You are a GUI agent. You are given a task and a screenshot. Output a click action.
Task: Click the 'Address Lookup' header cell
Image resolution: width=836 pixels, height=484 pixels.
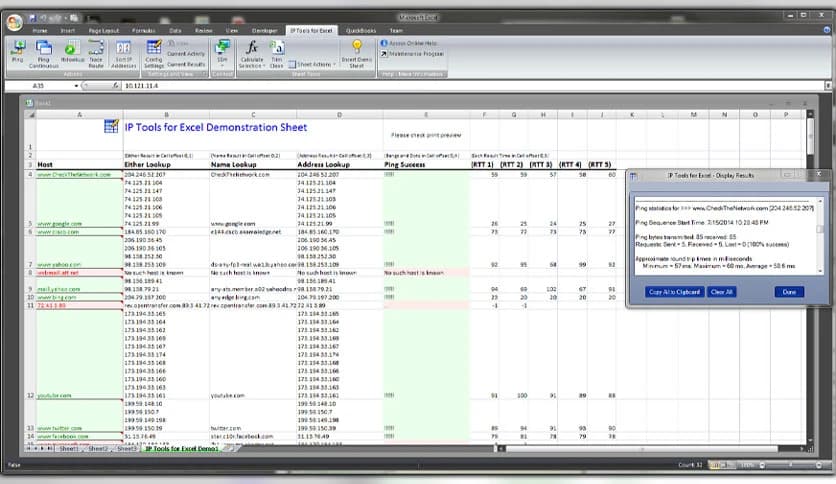[x=339, y=165]
